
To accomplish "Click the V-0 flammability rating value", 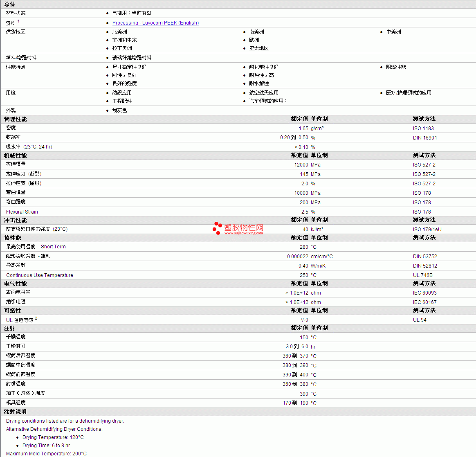I will pyautogui.click(x=304, y=320).
